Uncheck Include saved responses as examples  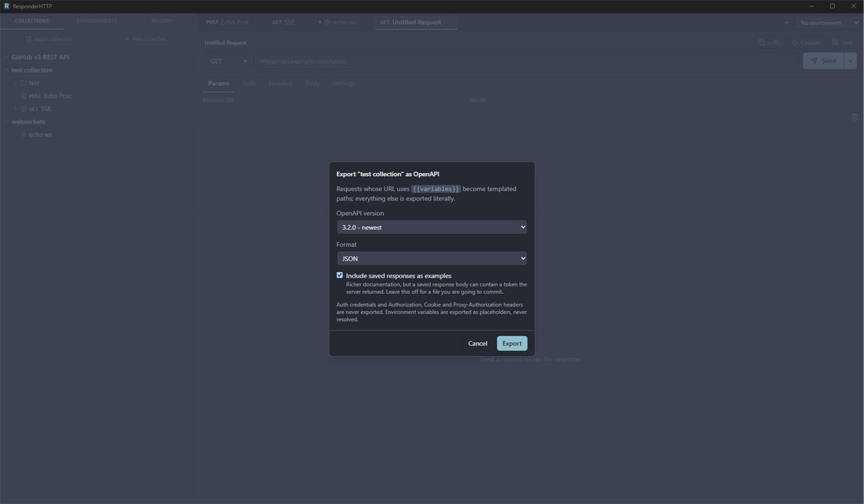point(340,275)
